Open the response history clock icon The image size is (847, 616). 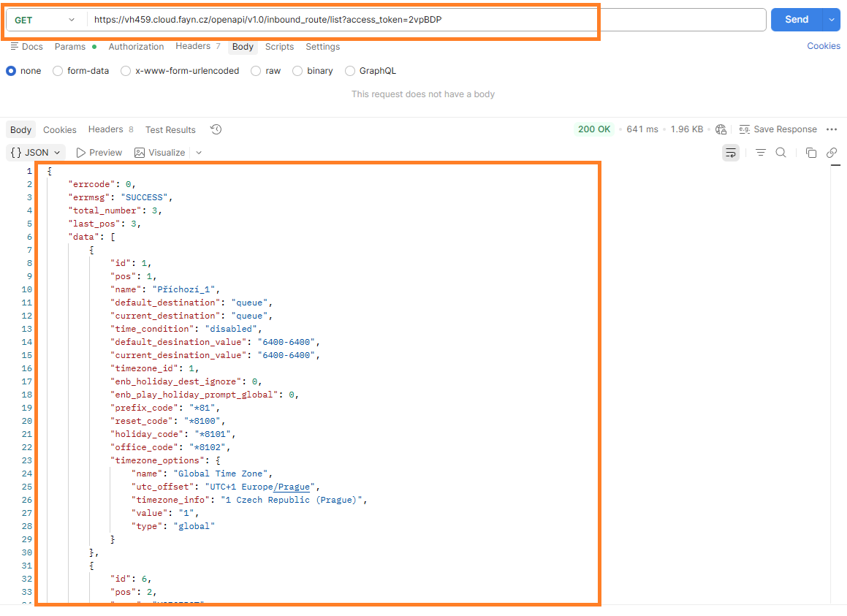(x=216, y=129)
